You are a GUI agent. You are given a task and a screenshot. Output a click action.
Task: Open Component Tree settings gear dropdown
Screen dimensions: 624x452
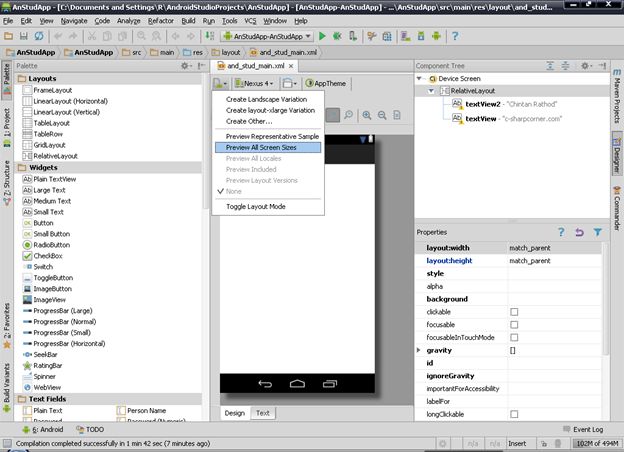click(x=586, y=66)
